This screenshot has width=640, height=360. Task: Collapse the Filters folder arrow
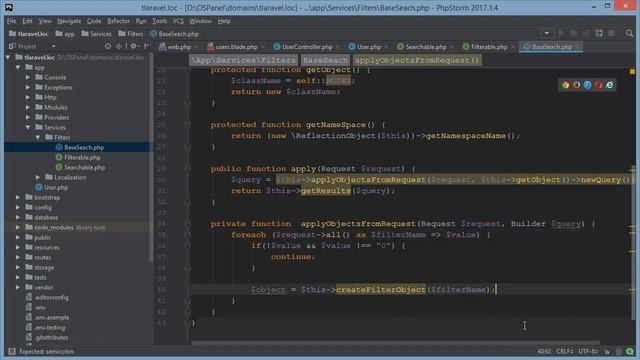point(38,138)
